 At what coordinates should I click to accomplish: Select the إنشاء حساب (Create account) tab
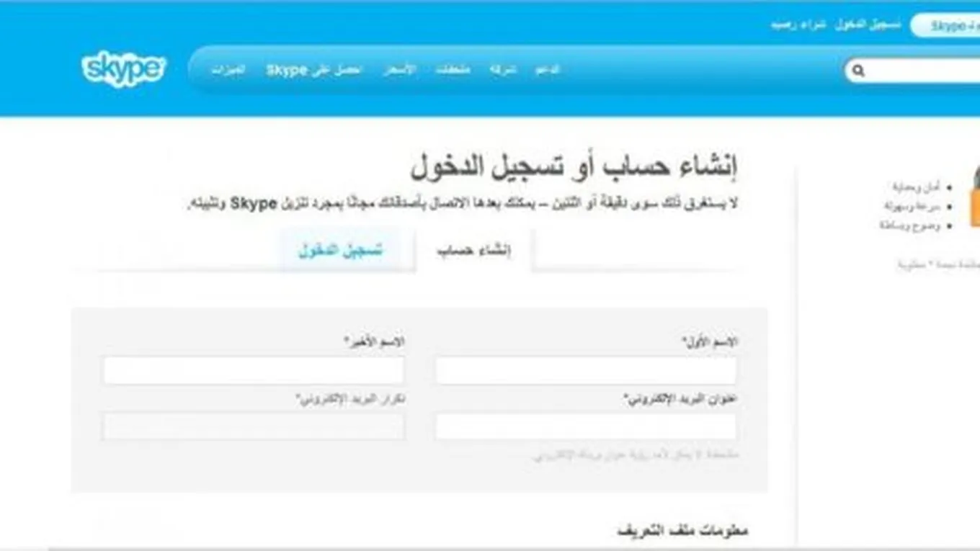point(473,251)
